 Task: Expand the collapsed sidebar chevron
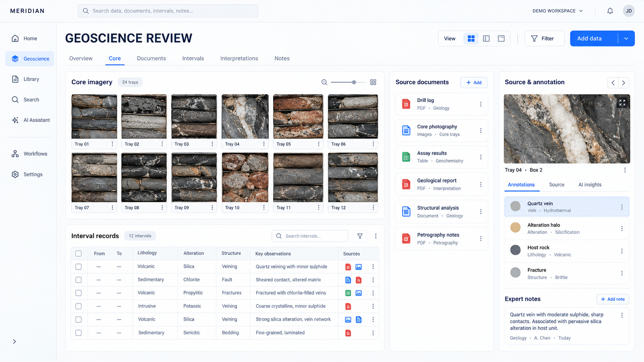tap(14, 342)
